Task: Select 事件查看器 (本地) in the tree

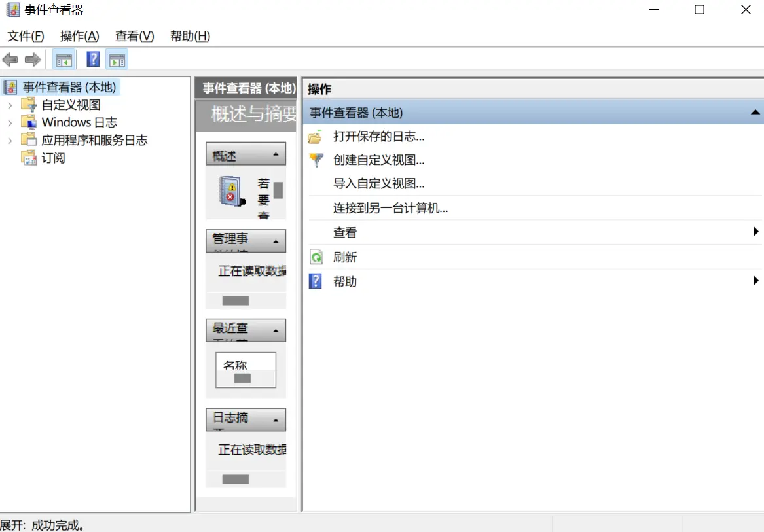Action: coord(69,87)
